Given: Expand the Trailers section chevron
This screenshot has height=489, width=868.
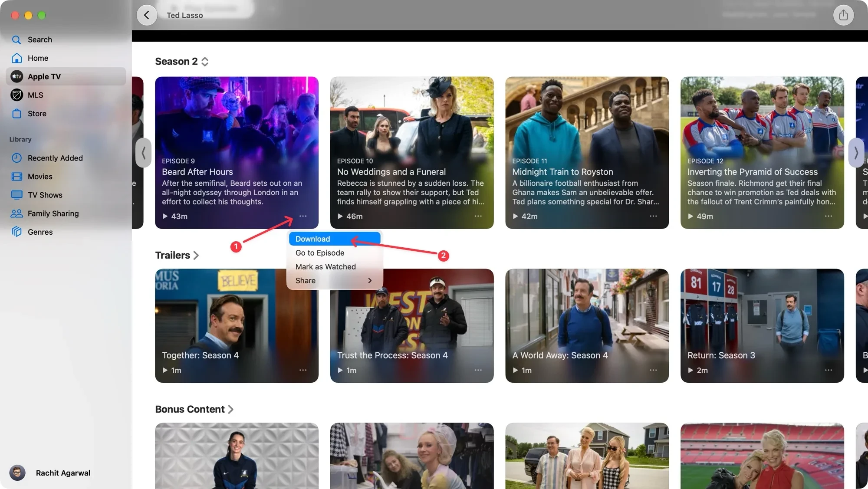Looking at the screenshot, I should point(196,255).
